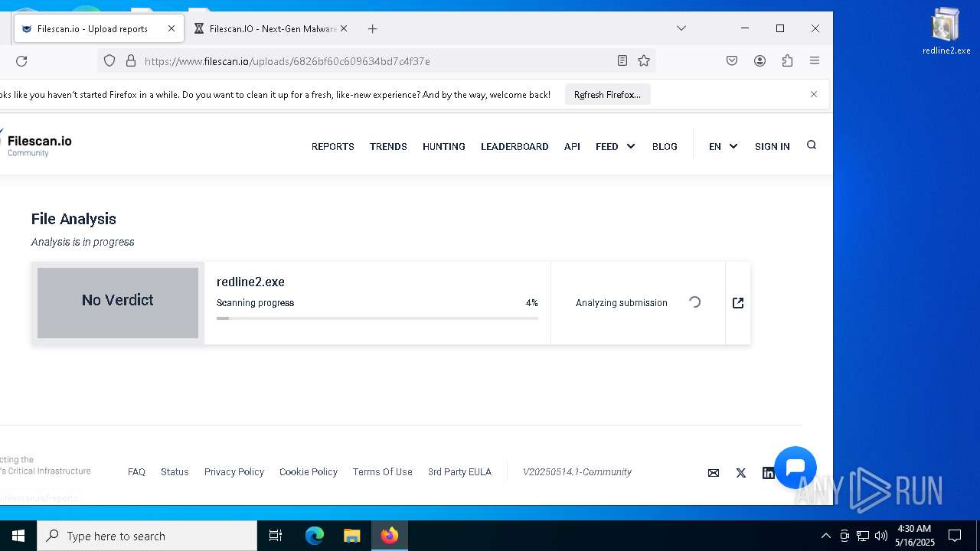The height and width of the screenshot is (551, 980).
Task: Open the Terms Of Use footer link
Action: tap(383, 471)
